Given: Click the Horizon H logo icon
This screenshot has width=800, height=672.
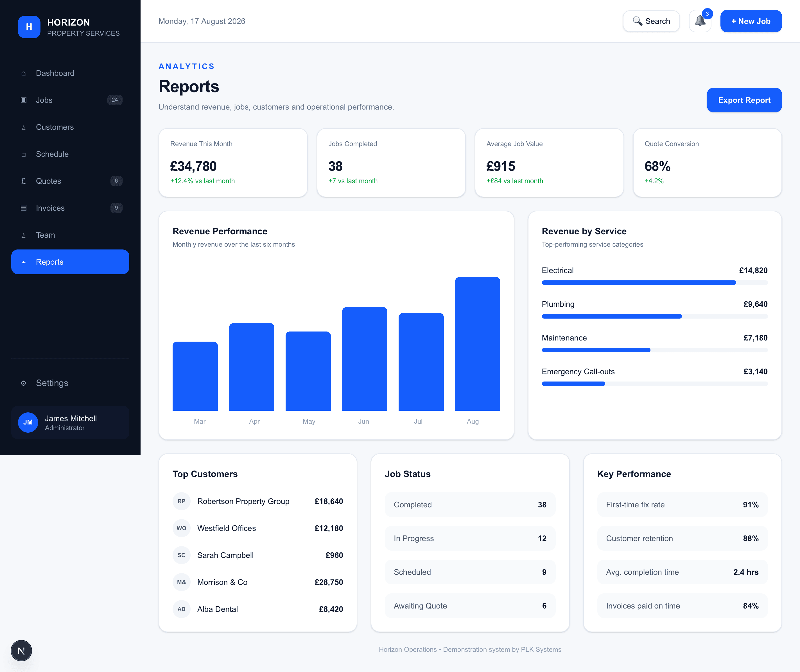Looking at the screenshot, I should (29, 27).
